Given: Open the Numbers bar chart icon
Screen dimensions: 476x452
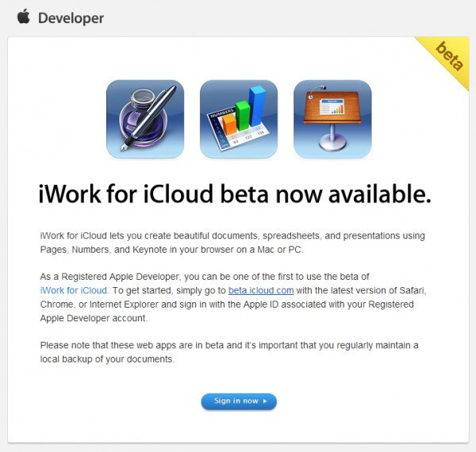Looking at the screenshot, I should [239, 119].
